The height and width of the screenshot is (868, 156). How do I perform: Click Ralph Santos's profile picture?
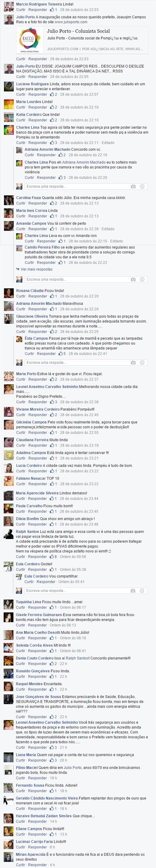coord(9,534)
